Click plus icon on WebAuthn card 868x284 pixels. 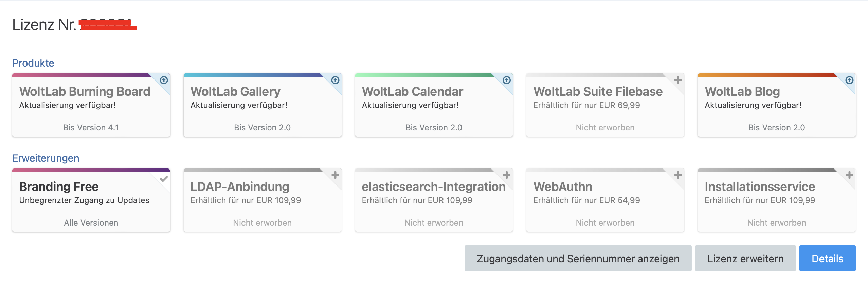678,175
